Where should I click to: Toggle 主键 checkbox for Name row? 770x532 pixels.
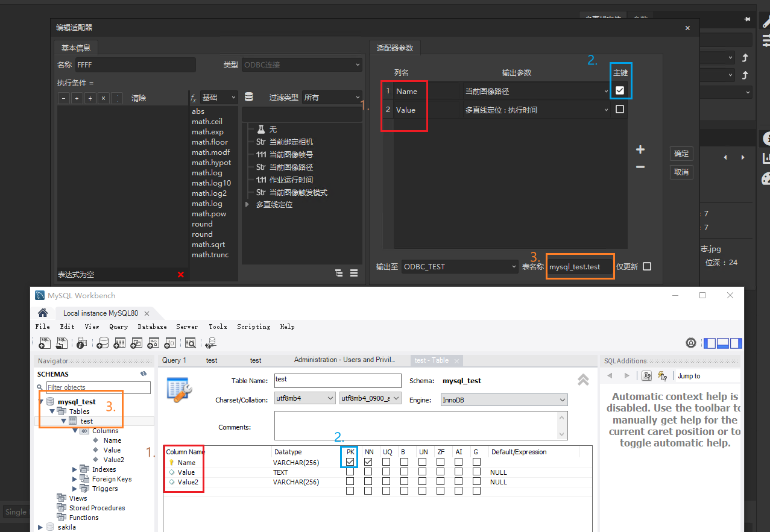coord(620,91)
